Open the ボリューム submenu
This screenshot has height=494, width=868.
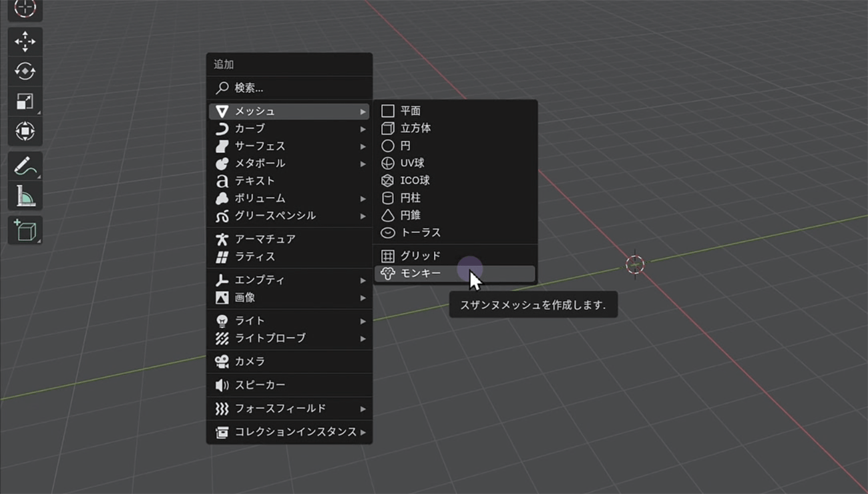click(x=289, y=198)
